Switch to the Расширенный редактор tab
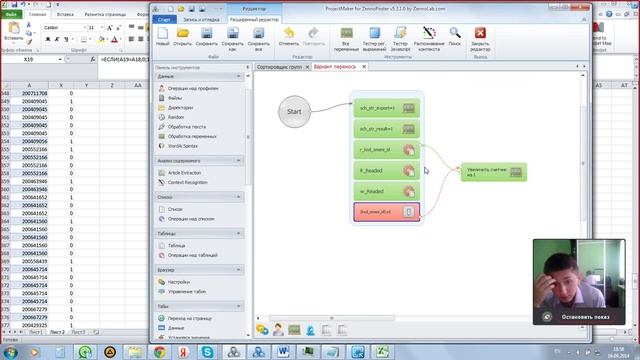Image resolution: width=640 pixels, height=360 pixels. click(254, 19)
